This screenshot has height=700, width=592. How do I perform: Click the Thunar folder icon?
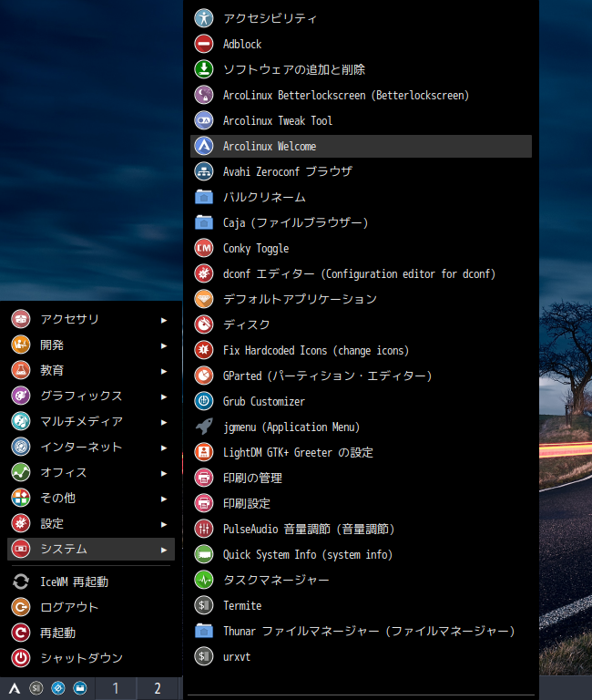(204, 631)
